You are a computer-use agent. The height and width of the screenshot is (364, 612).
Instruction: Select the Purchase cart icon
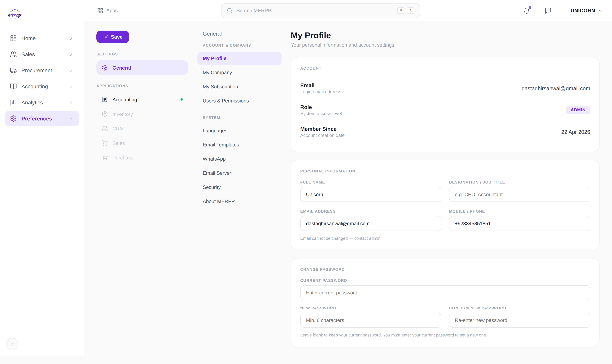(x=105, y=158)
